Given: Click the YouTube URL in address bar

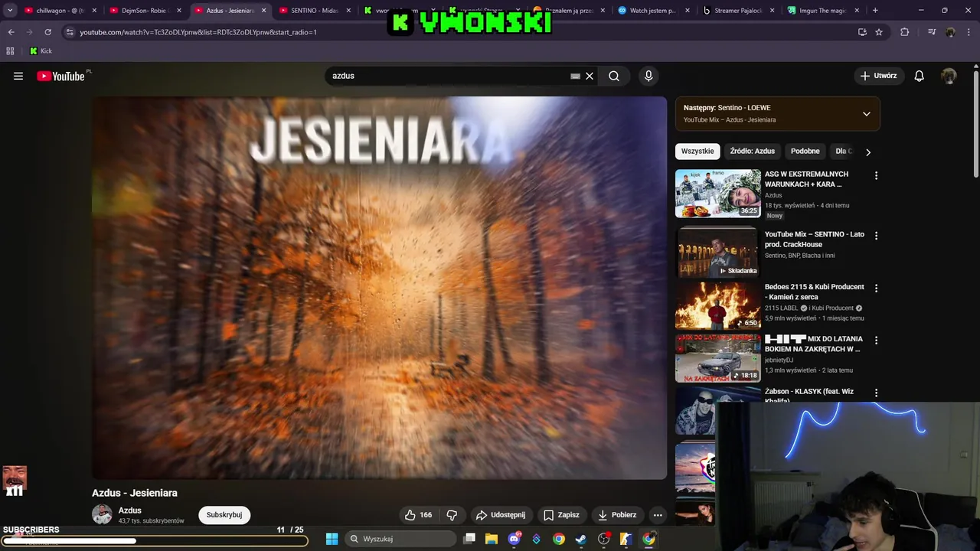Looking at the screenshot, I should 198,32.
